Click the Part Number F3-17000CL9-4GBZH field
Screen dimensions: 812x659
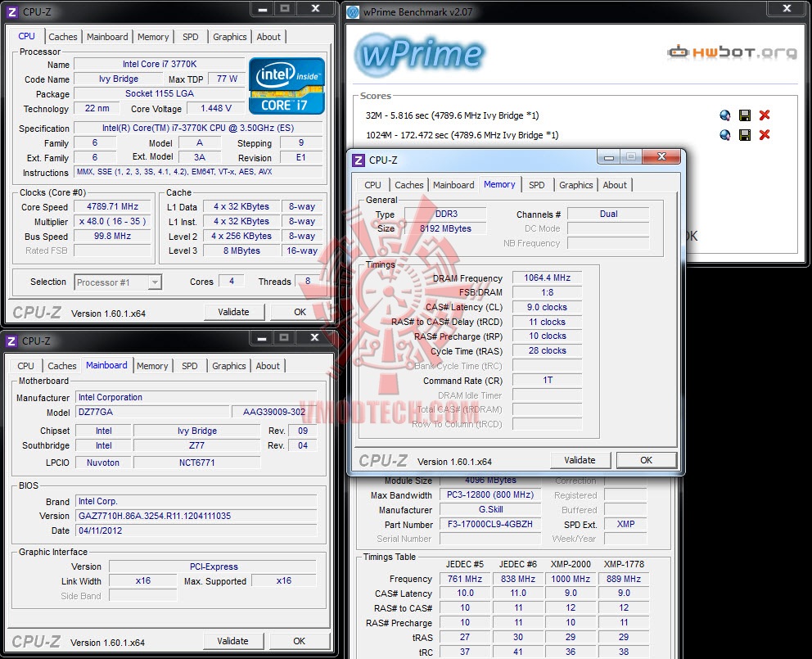(x=489, y=524)
